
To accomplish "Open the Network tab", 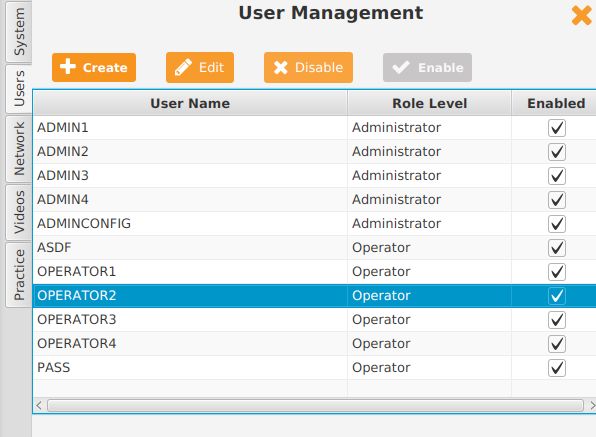I will pos(19,149).
